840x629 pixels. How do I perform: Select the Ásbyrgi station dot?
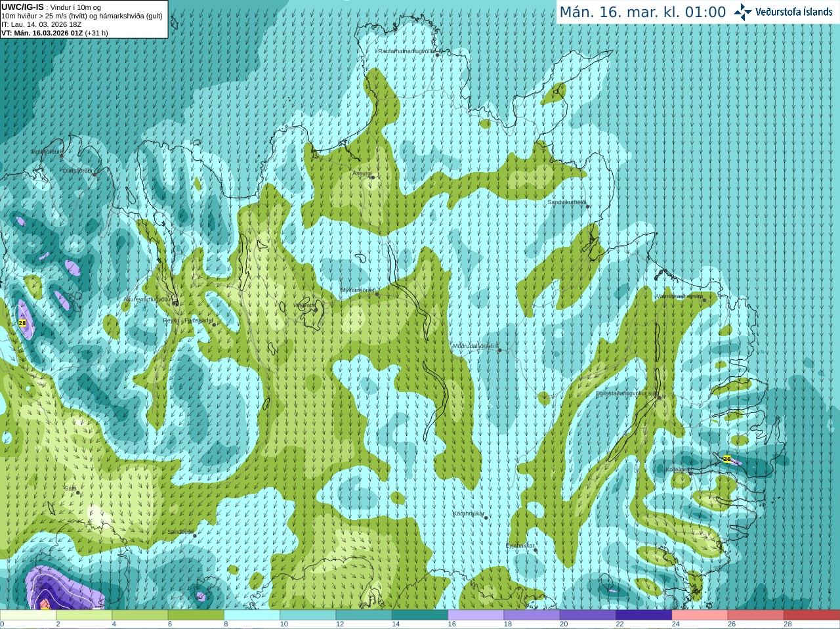(372, 177)
